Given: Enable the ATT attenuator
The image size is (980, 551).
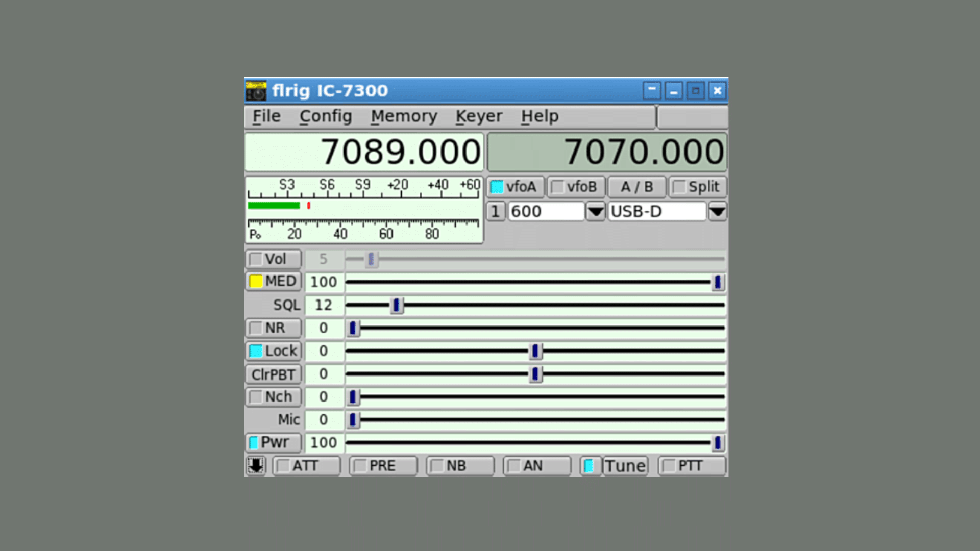Looking at the screenshot, I should [x=306, y=466].
